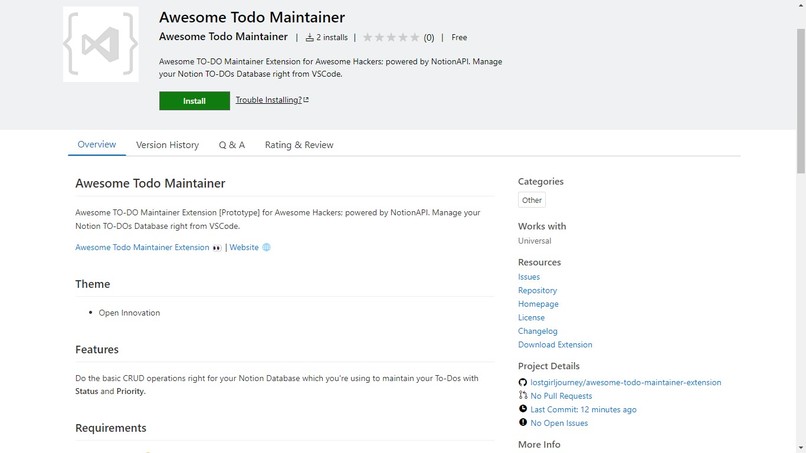Click the GitHub icon in Project Details
Screen dimensions: 806x453
pyautogui.click(x=523, y=382)
